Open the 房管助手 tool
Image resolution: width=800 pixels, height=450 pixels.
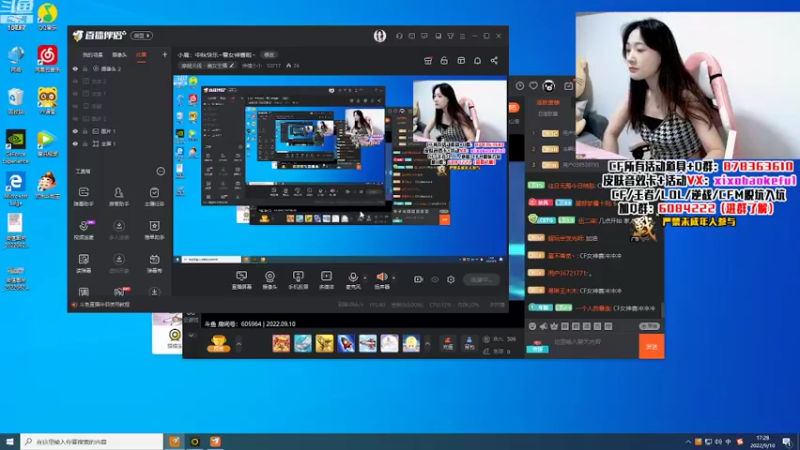coord(119,196)
